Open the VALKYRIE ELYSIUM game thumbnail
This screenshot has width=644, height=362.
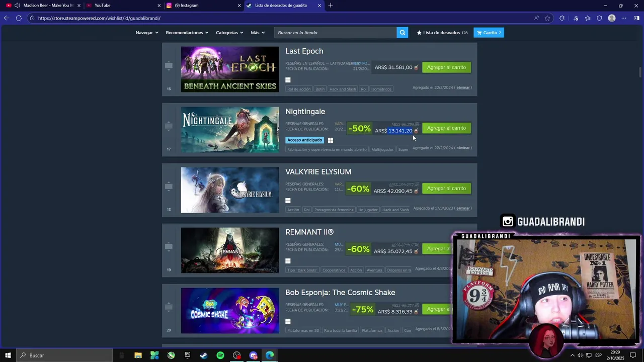pos(230,190)
